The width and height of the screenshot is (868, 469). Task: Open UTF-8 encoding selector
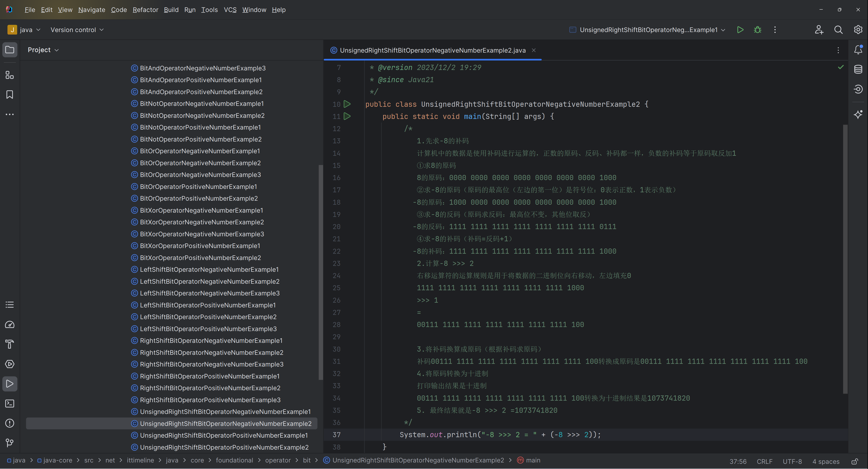(792, 461)
